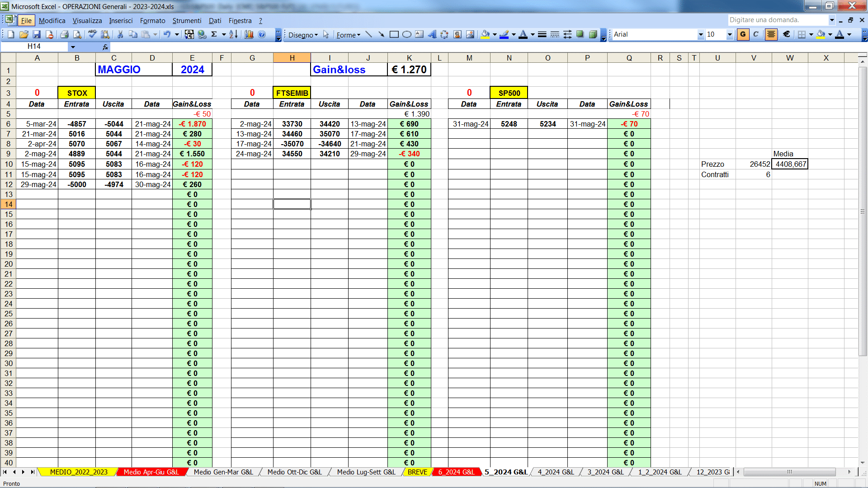Select the Oval shape tool
Image resolution: width=868 pixels, height=488 pixels.
click(407, 34)
